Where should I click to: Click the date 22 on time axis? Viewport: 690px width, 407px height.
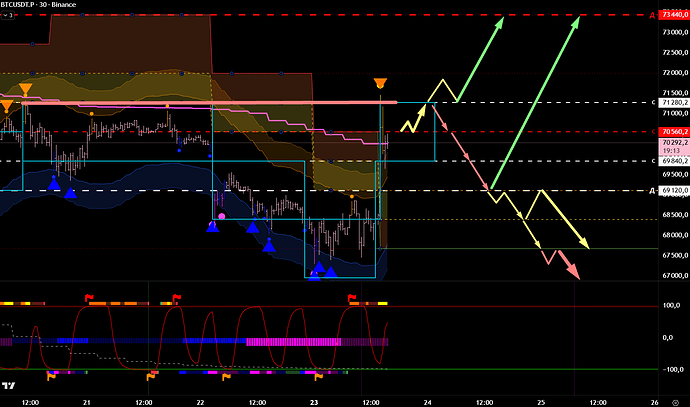200,401
